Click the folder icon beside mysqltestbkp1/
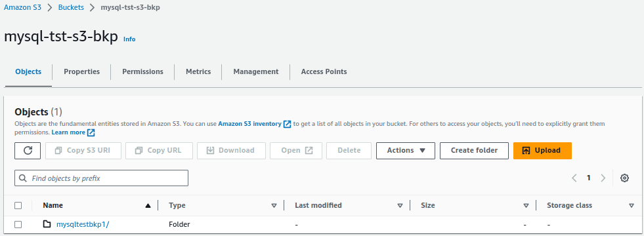 tap(47, 224)
